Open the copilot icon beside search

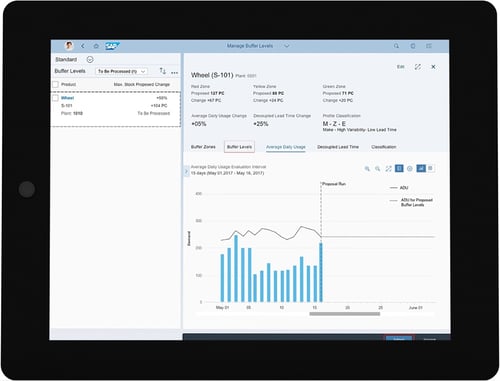(413, 46)
